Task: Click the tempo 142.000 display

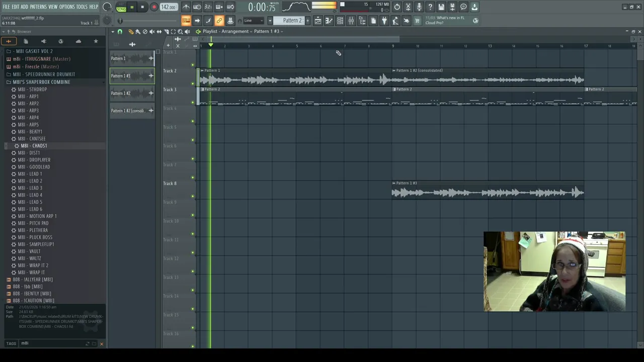Action: click(x=169, y=7)
